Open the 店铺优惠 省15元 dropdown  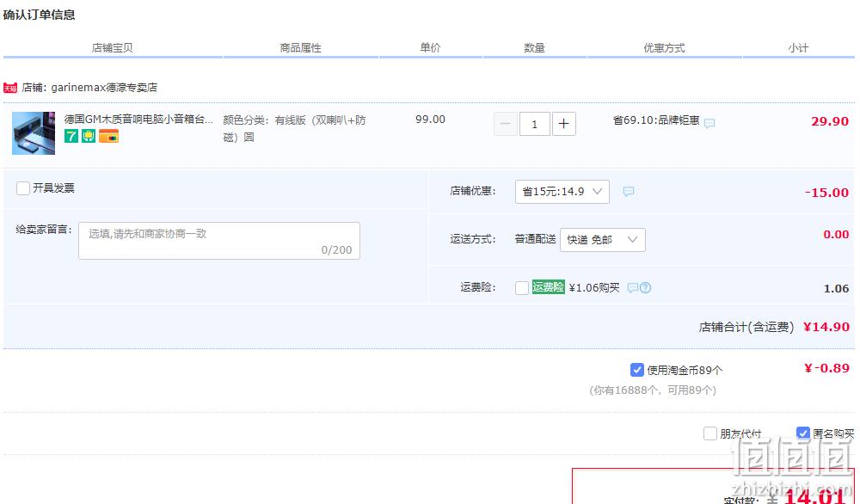(x=562, y=192)
